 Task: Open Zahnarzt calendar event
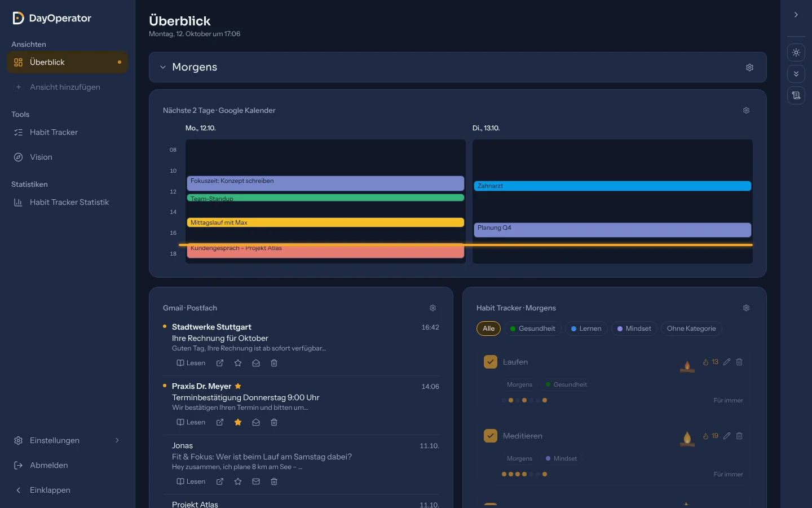(x=612, y=186)
